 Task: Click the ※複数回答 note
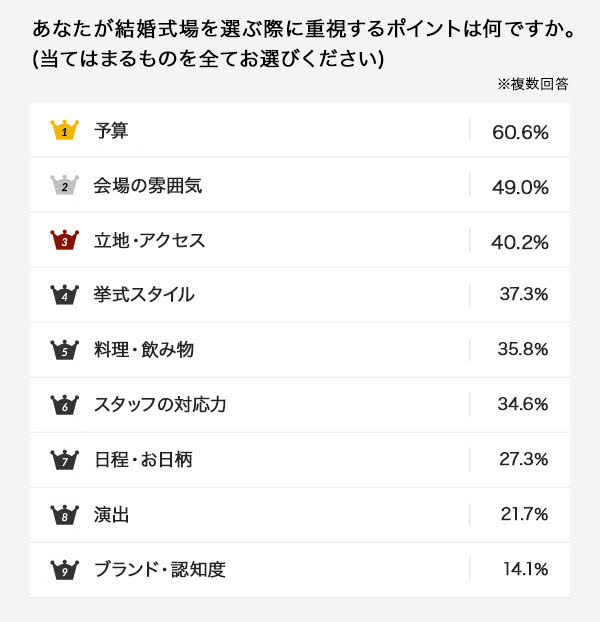point(533,84)
